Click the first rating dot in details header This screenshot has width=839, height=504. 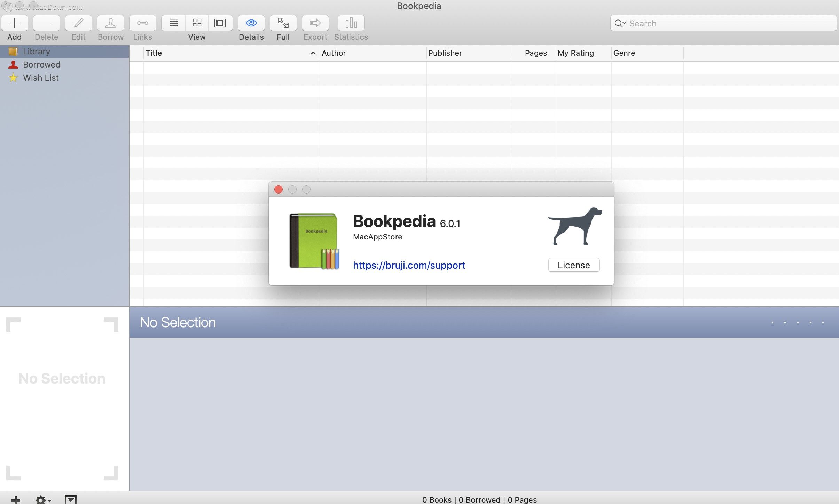click(x=773, y=323)
